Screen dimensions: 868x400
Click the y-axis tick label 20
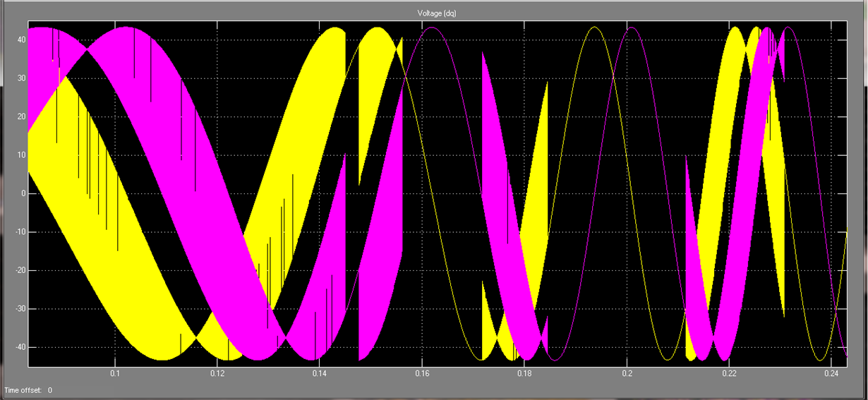click(x=21, y=116)
